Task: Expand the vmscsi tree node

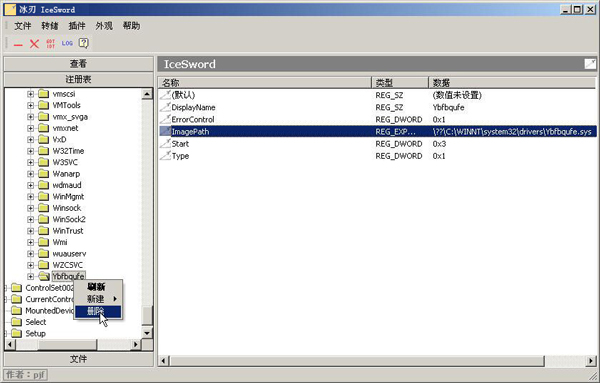Action: tap(31, 94)
